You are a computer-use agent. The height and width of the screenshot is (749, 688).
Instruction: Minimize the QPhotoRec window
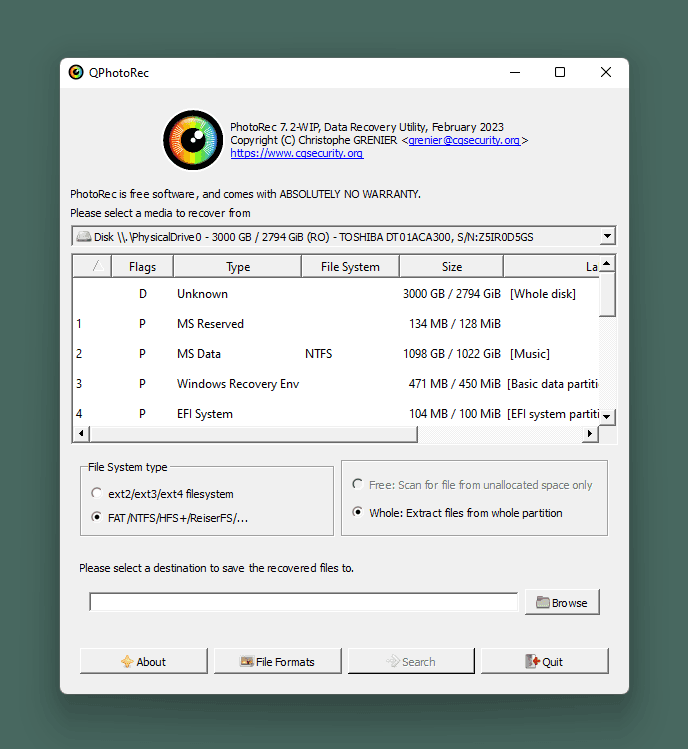515,72
